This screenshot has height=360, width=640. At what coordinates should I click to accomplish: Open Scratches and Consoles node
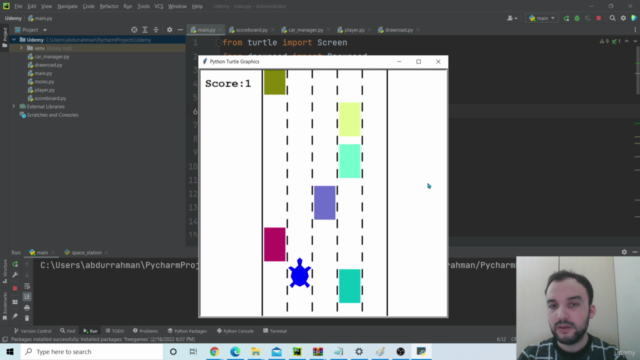click(49, 115)
